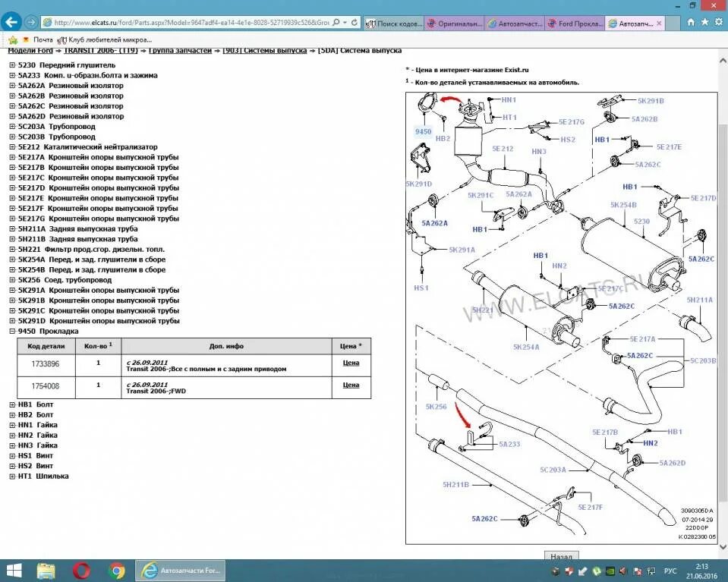728x582 pixels.
Task: Expand 5C203A Трубопровод
Action: point(13,126)
